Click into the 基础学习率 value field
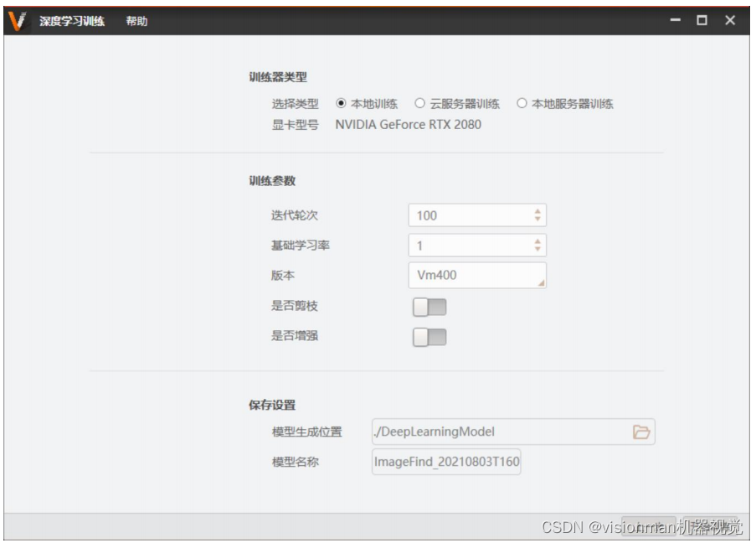The width and height of the screenshot is (756, 543). (x=469, y=246)
